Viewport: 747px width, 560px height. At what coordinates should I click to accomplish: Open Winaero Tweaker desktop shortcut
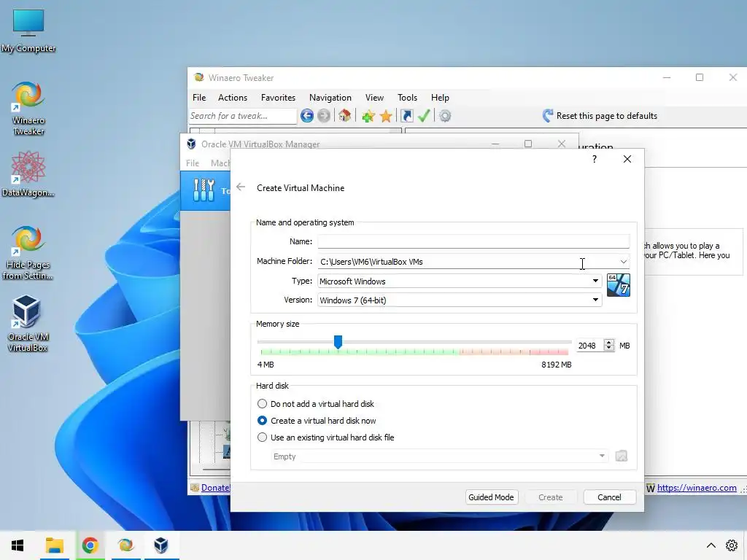(x=28, y=109)
